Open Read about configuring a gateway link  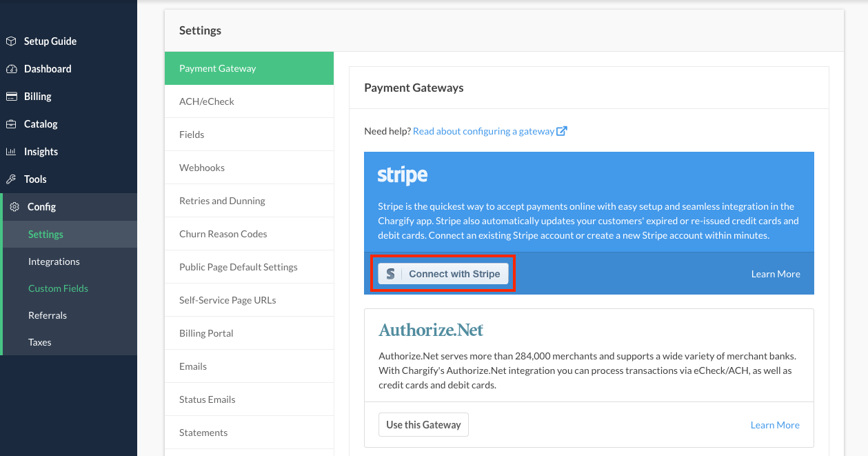click(483, 131)
